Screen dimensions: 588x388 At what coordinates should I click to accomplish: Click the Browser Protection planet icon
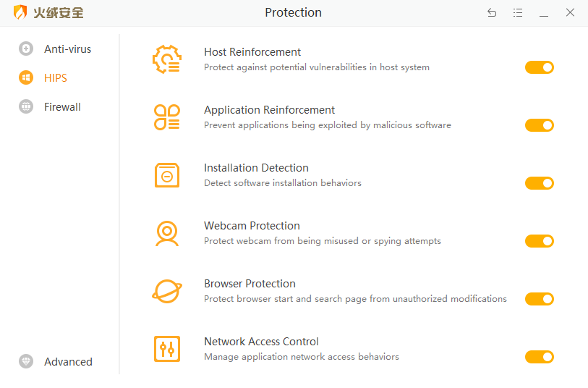(x=166, y=291)
